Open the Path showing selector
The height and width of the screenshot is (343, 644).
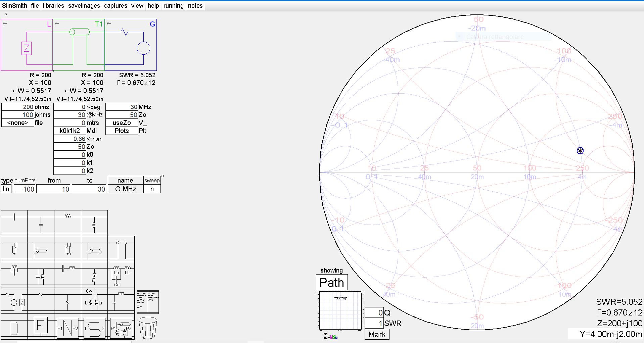click(x=332, y=283)
